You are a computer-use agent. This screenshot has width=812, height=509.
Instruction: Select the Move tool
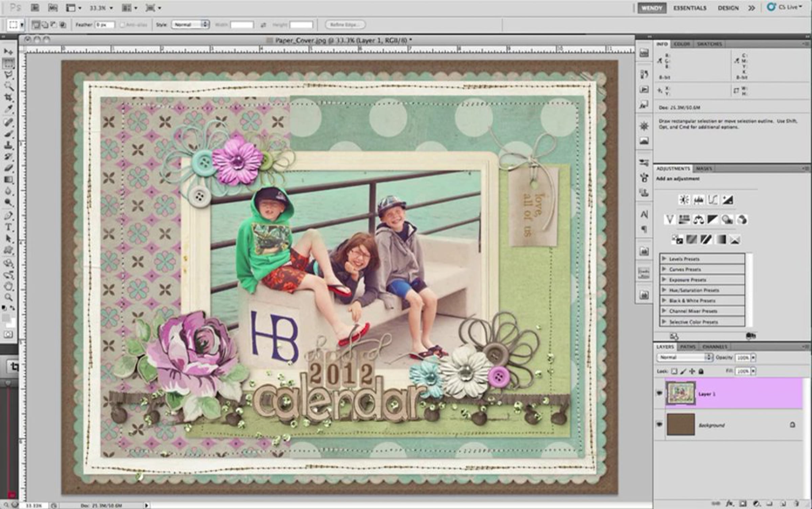pyautogui.click(x=8, y=51)
